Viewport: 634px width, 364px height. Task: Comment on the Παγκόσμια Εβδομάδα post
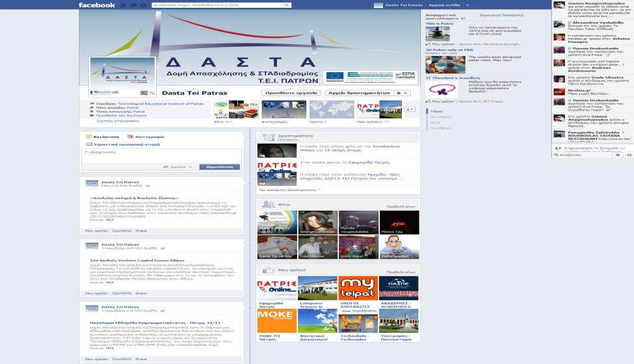(x=122, y=359)
